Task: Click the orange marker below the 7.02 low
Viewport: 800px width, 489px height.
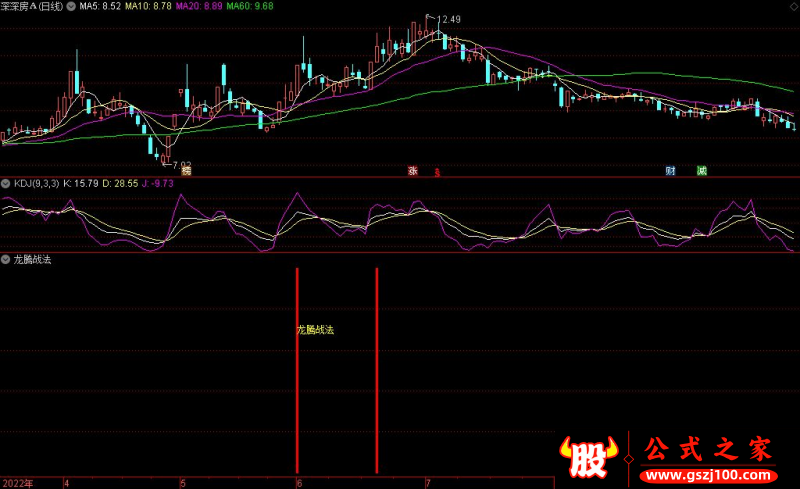Action: pyautogui.click(x=186, y=172)
